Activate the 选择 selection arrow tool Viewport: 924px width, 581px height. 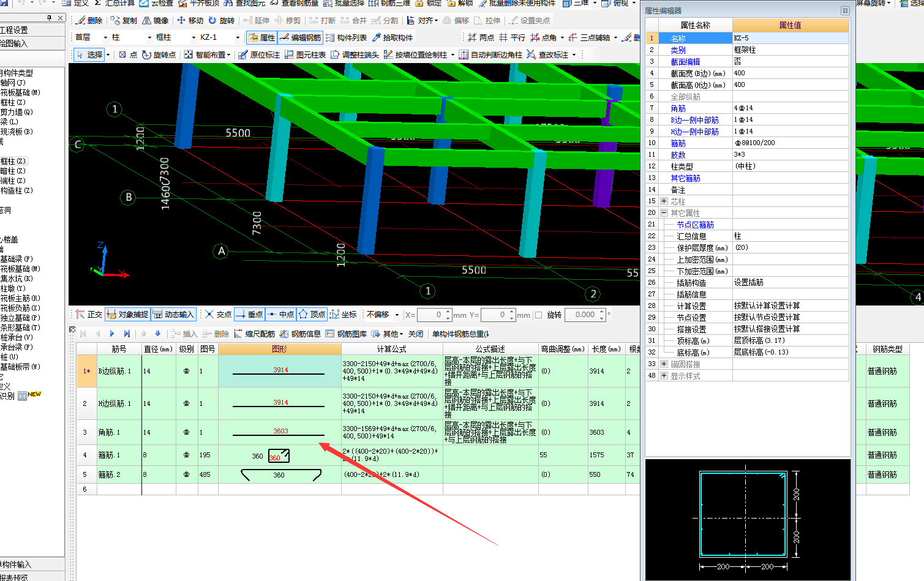[x=89, y=54]
